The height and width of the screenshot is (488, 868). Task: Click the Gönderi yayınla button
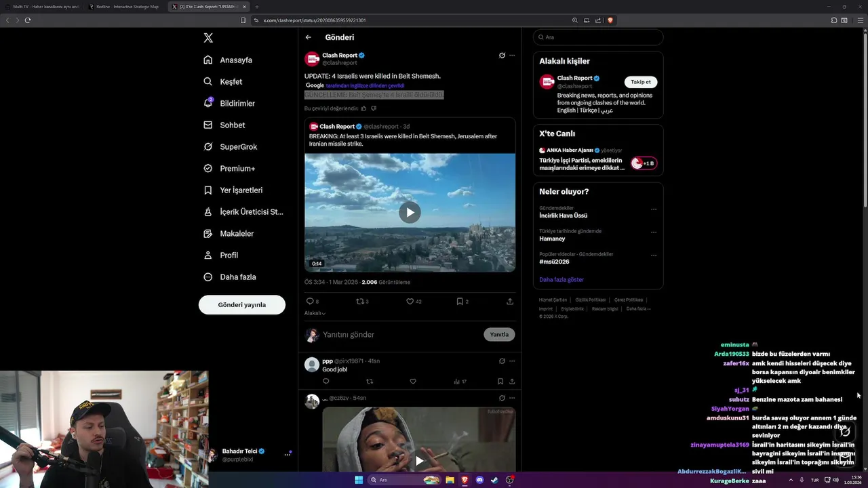[x=242, y=305]
